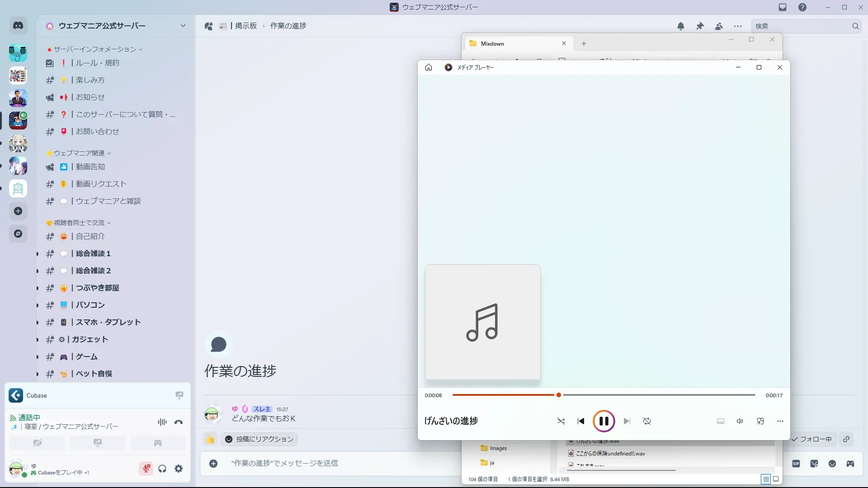Skip to previous track
The width and height of the screenshot is (868, 488).
581,421
